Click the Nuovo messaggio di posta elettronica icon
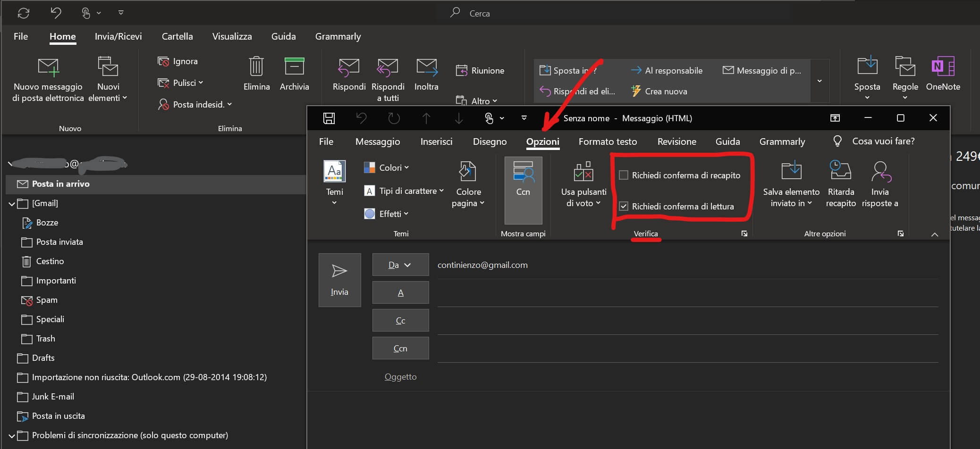Image resolution: width=980 pixels, height=449 pixels. (48, 68)
